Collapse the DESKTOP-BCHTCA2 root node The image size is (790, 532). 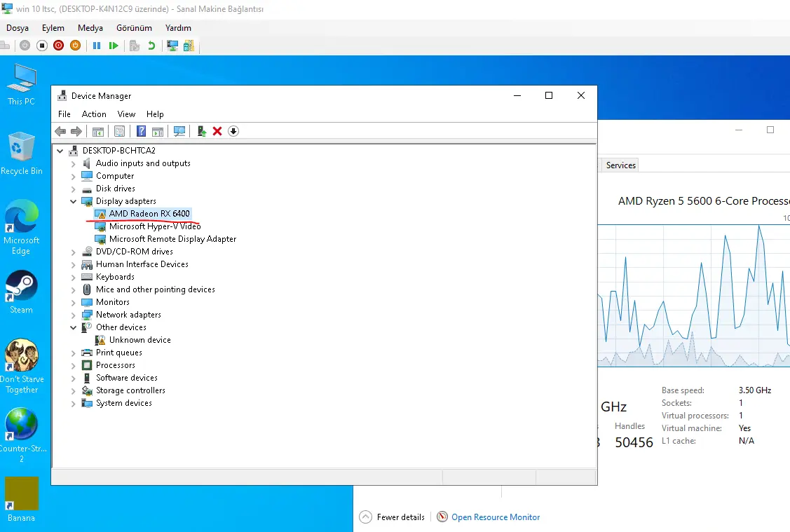click(x=60, y=151)
